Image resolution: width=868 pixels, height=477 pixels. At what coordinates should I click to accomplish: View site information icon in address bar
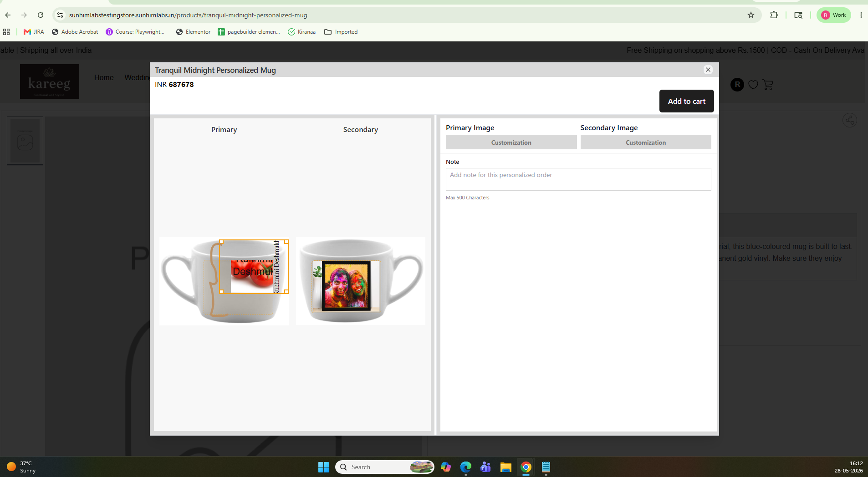pyautogui.click(x=60, y=15)
